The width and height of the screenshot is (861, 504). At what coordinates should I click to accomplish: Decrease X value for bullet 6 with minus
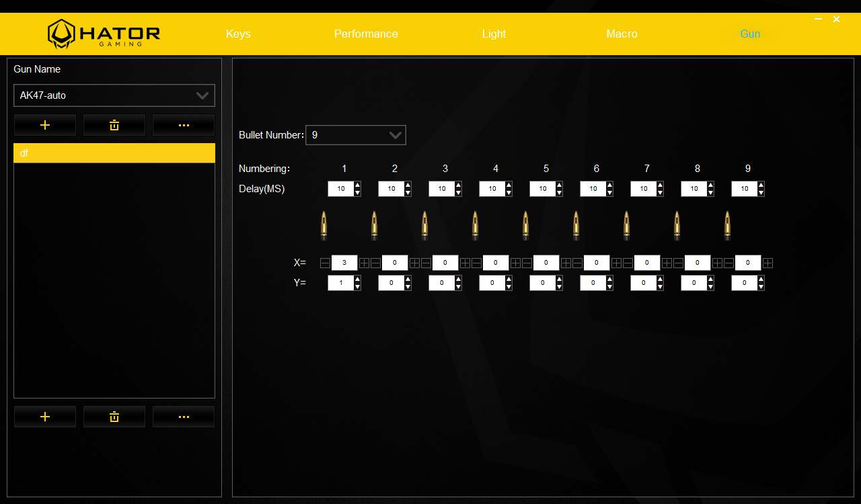point(577,263)
